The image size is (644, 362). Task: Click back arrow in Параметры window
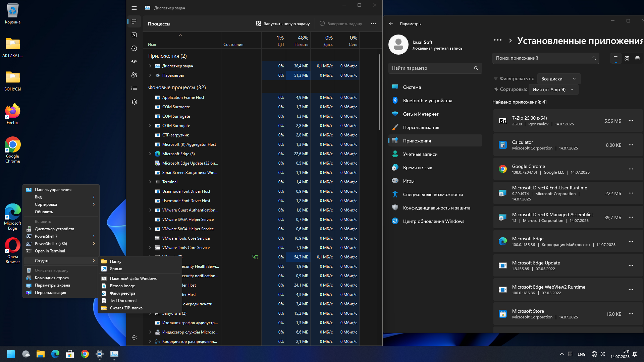[x=391, y=24]
